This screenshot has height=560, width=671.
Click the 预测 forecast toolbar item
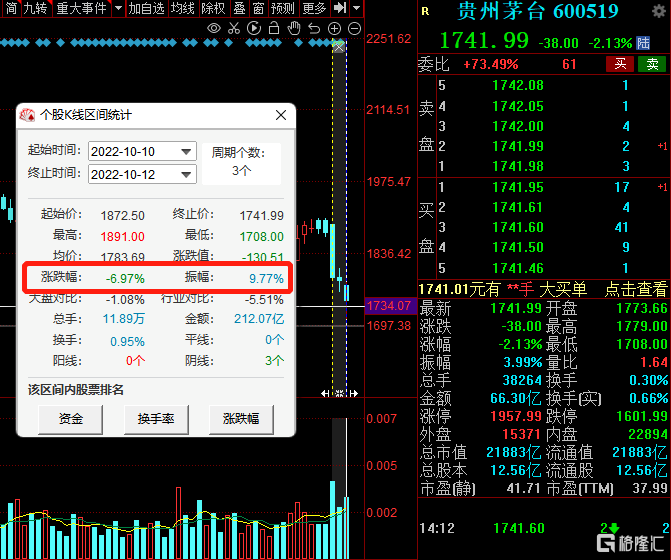click(x=282, y=8)
